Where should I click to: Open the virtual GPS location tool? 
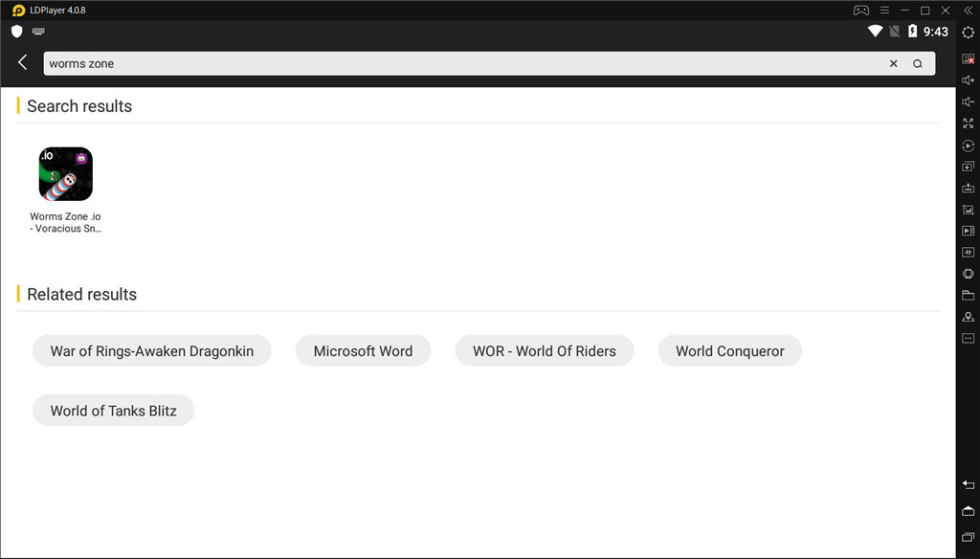click(968, 317)
